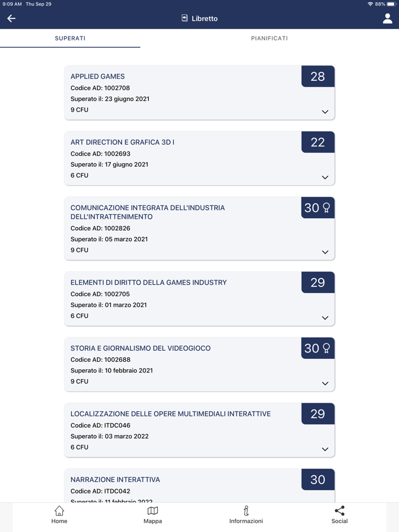The height and width of the screenshot is (532, 399).
Task: Expand Art Direction e Grafica 3D I details
Action: pos(325,177)
